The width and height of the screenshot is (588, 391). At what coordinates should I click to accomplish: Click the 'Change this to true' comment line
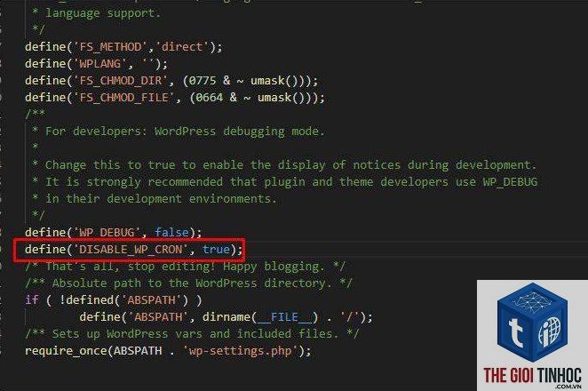284,165
